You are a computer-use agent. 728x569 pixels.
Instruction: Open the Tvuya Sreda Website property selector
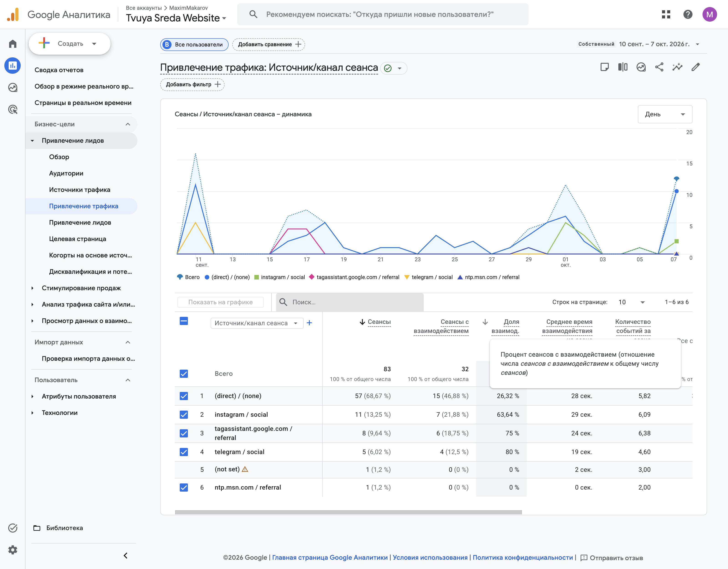coord(176,18)
